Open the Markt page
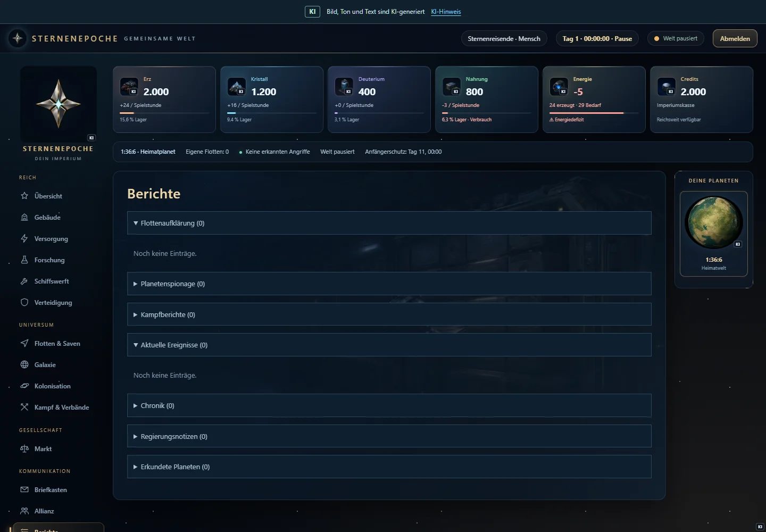Image resolution: width=766 pixels, height=532 pixels. click(57, 448)
